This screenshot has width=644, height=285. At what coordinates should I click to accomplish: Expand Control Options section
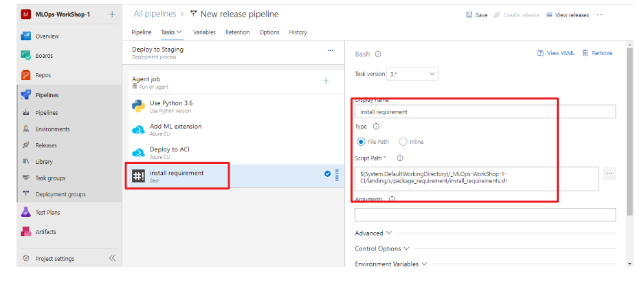(381, 249)
